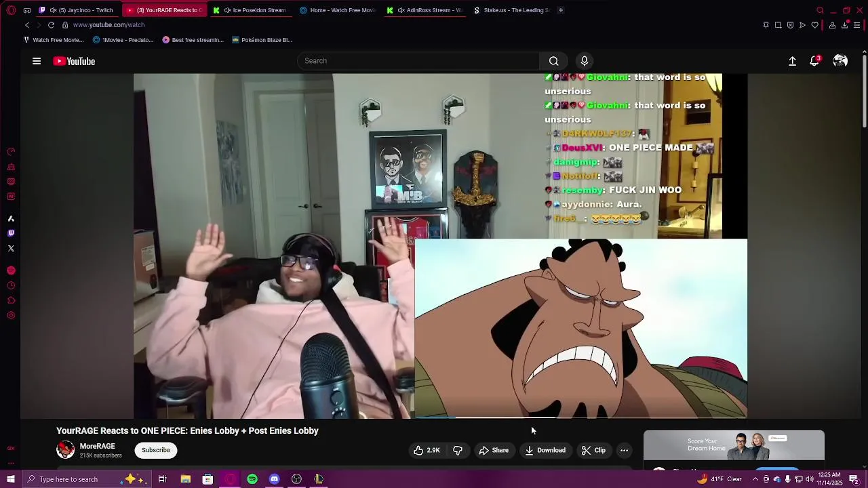The width and height of the screenshot is (868, 488).
Task: Share the video
Action: click(494, 450)
